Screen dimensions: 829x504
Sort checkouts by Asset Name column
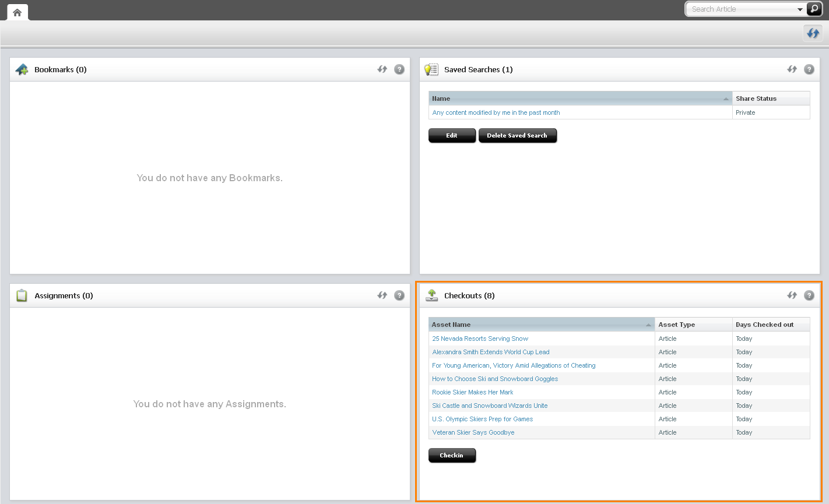point(542,325)
